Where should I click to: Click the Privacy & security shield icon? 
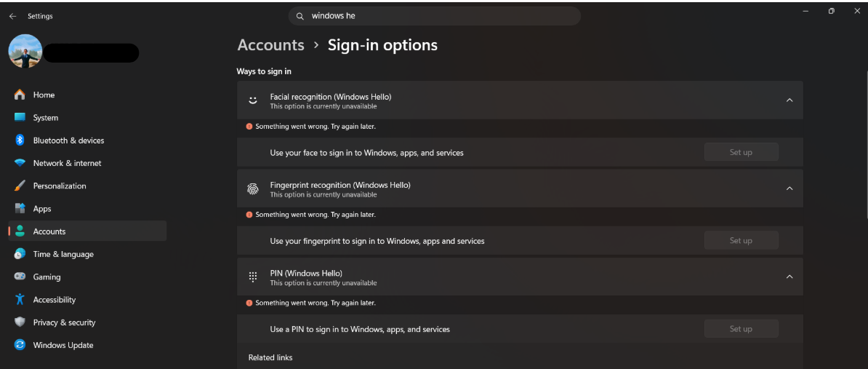[x=20, y=322]
